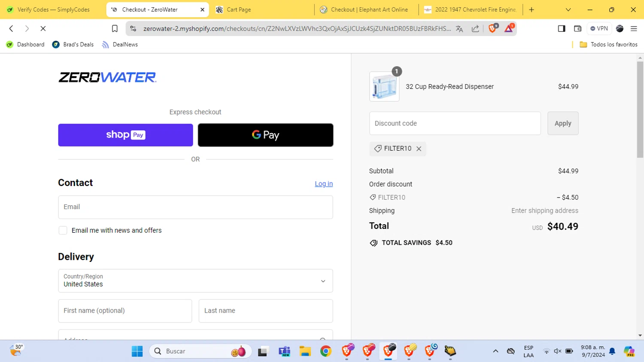Image resolution: width=644 pixels, height=362 pixels.
Task: Click the battery tray icon
Action: [569, 351]
